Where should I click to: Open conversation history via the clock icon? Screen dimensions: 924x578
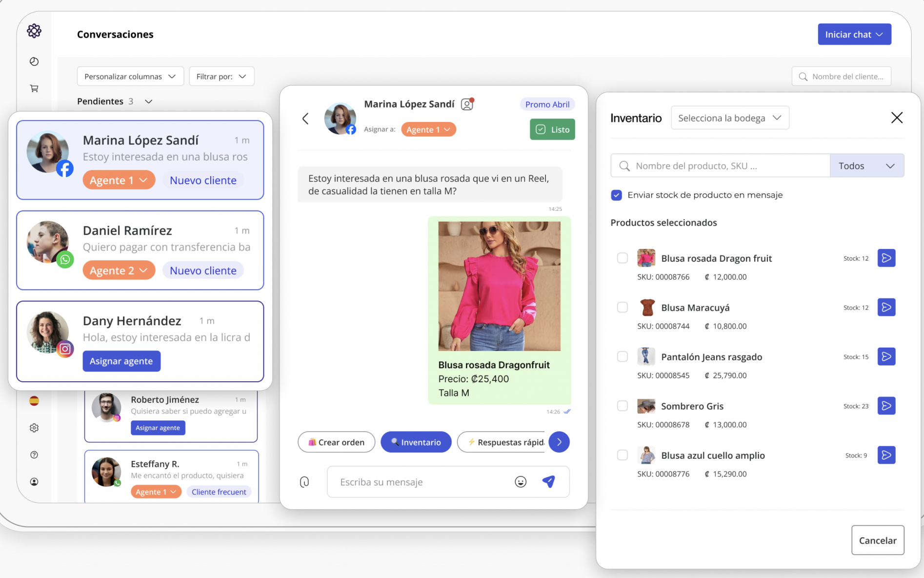pyautogui.click(x=34, y=62)
